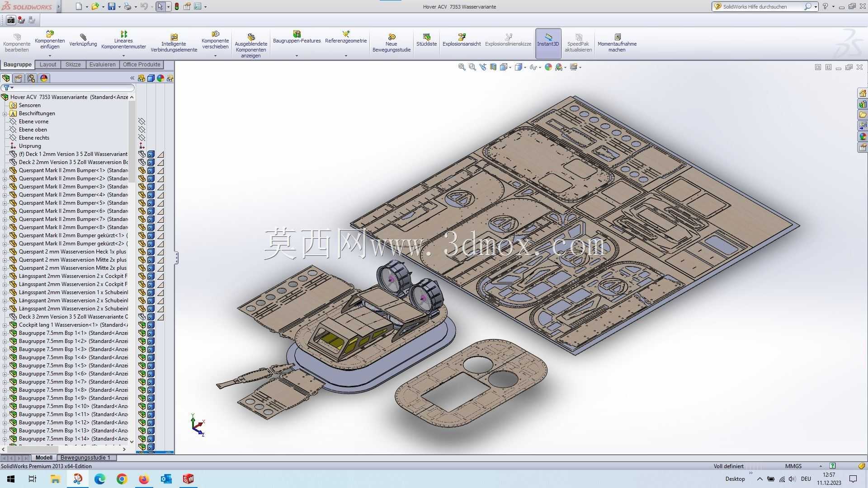Click the Help question mark button

click(x=825, y=6)
